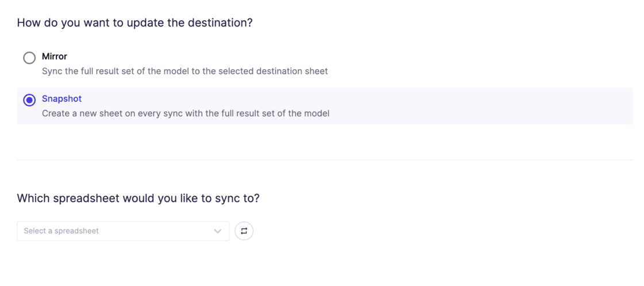Image resolution: width=644 pixels, height=286 pixels.
Task: Click the chevron arrow in spreadsheet selector
Action: tap(217, 231)
